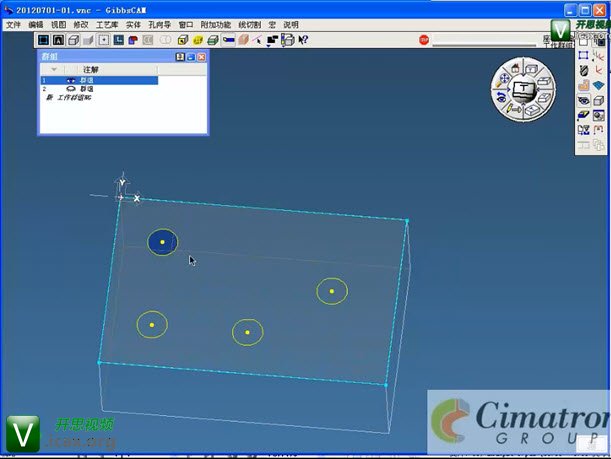Toggle the square-with-dot toolbar button
The image size is (611, 459).
pyautogui.click(x=103, y=40)
